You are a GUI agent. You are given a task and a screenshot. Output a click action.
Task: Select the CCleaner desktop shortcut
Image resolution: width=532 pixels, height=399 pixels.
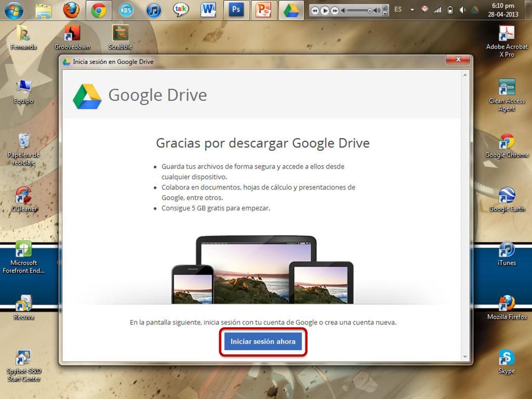click(23, 199)
